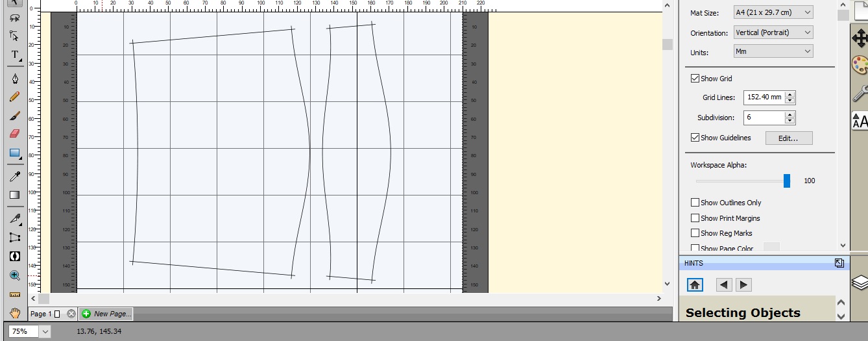Add a page with New Page... tab

coord(106,314)
